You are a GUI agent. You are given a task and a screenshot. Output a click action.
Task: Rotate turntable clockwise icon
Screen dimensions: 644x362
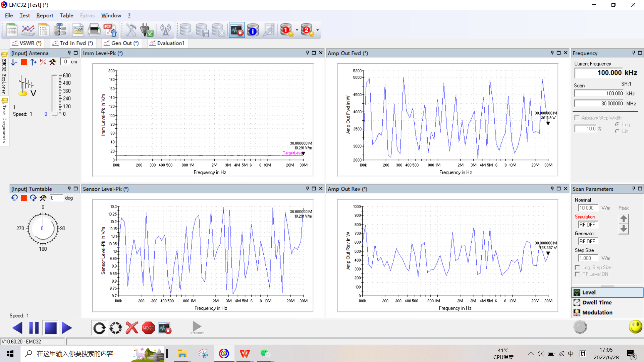(33, 198)
